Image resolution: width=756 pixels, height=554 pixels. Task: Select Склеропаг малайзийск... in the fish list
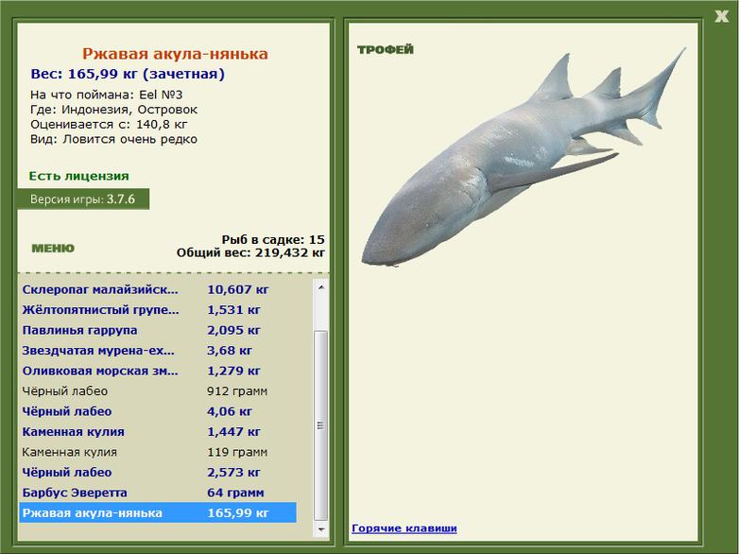coord(158,290)
